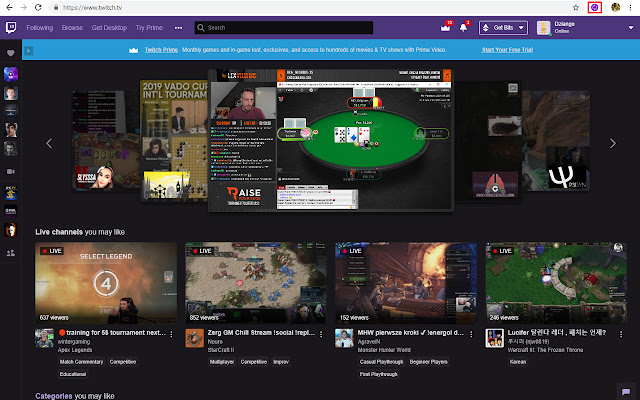Open options for MHW pierwsze kroki stream
This screenshot has height=400, width=640.
(471, 334)
